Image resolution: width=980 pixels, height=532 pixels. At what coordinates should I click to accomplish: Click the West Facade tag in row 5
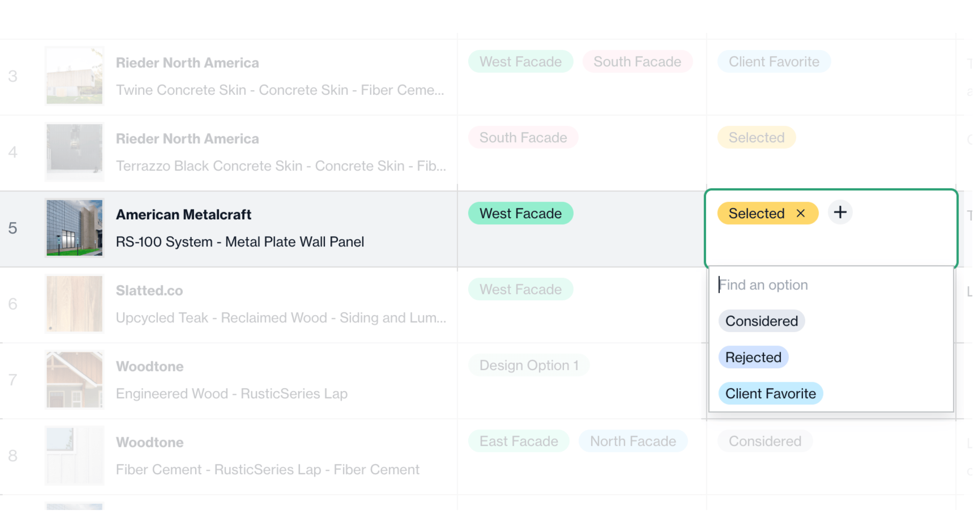point(520,214)
